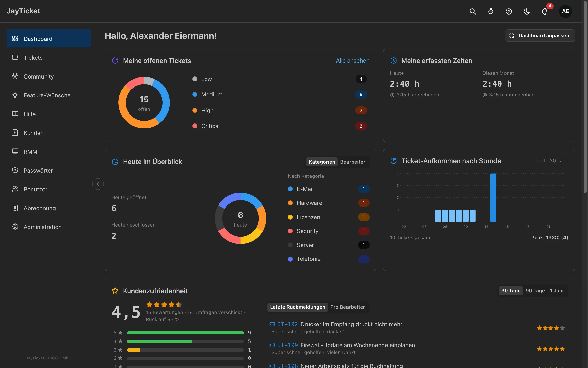Click the clock icon of Meine erfassten Zeiten
The image size is (588, 368).
[393, 61]
